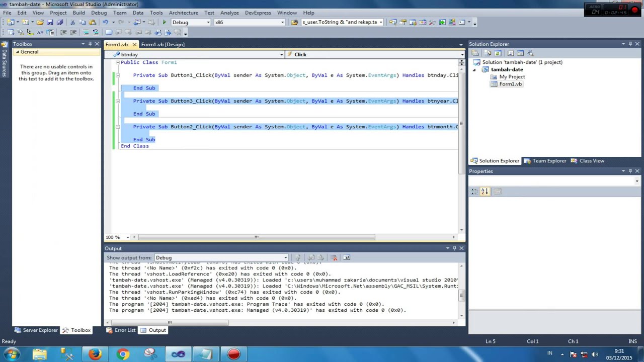
Task: Open the zoom level 100% dropdown
Action: point(127,237)
